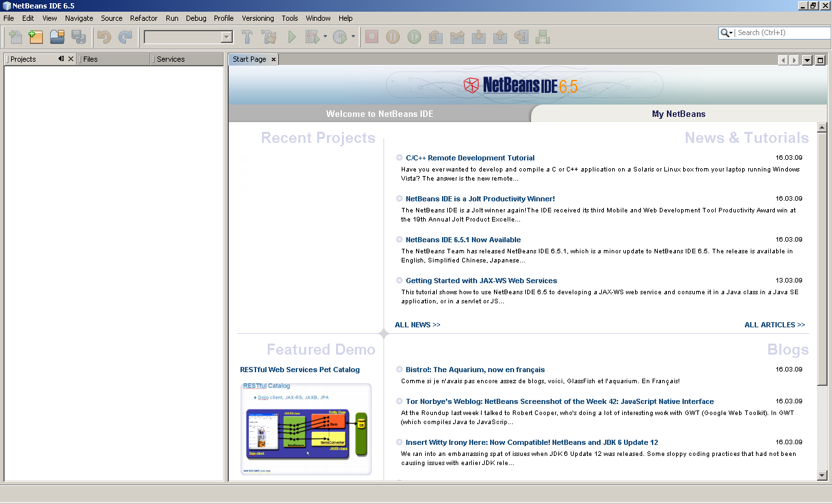Click the Step Over Expression icon
This screenshot has height=504, width=832.
click(x=457, y=37)
